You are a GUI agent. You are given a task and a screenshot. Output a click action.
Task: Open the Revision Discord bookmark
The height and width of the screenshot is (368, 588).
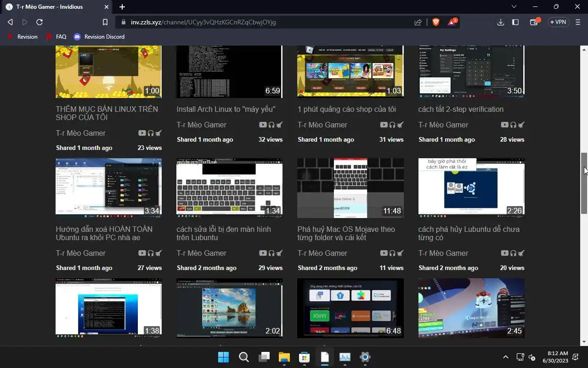click(x=99, y=37)
